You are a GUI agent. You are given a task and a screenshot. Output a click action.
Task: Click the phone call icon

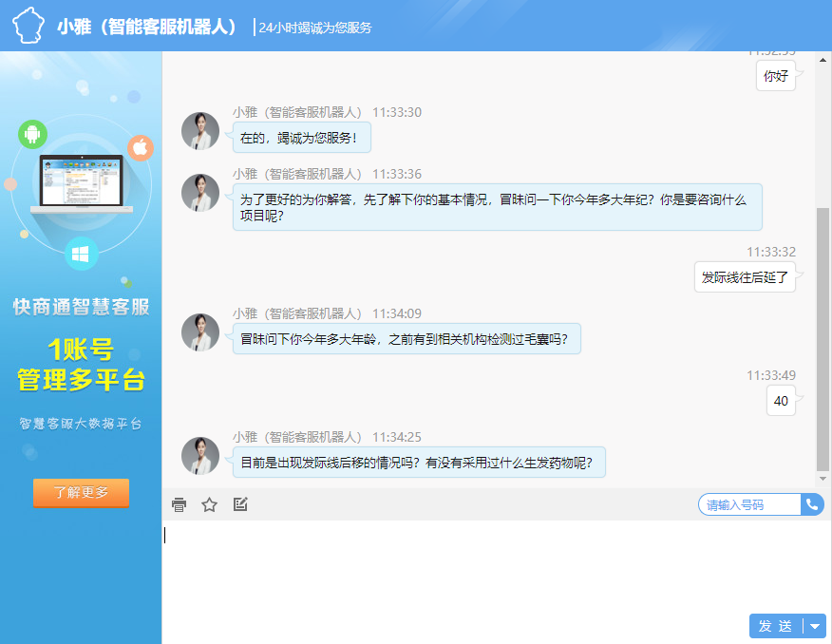coord(812,504)
